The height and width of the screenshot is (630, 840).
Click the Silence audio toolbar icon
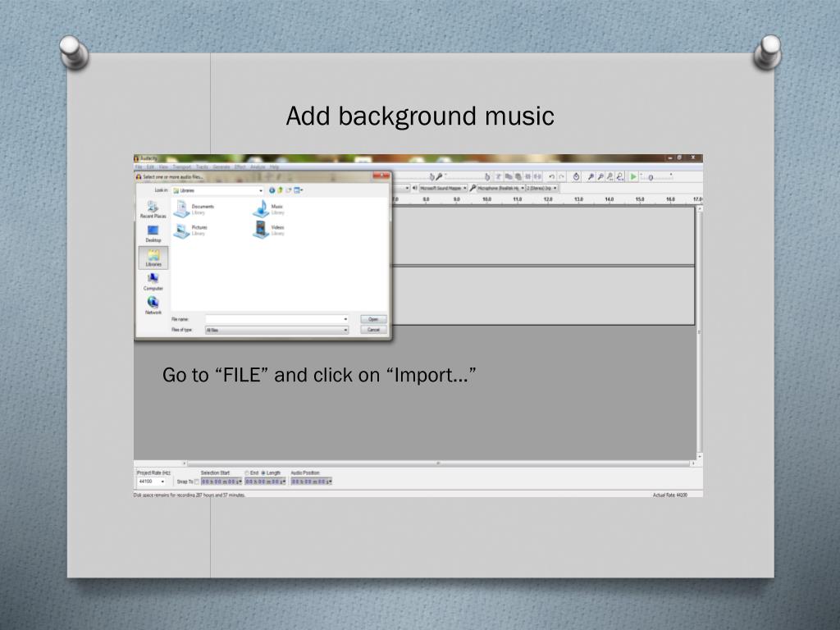[x=537, y=177]
